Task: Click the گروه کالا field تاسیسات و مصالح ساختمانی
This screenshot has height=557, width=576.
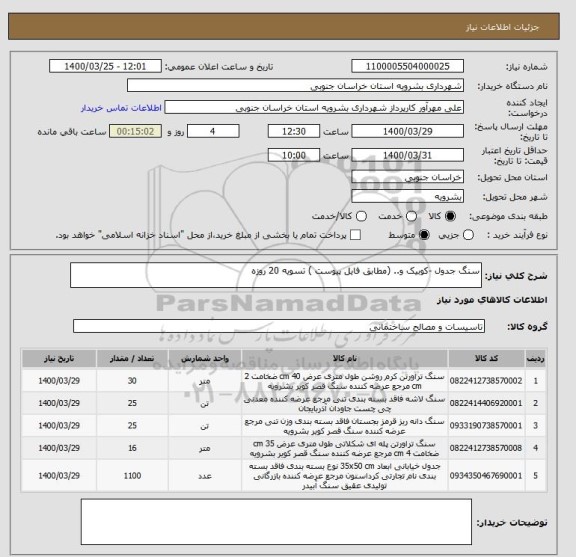Action: 279,326
